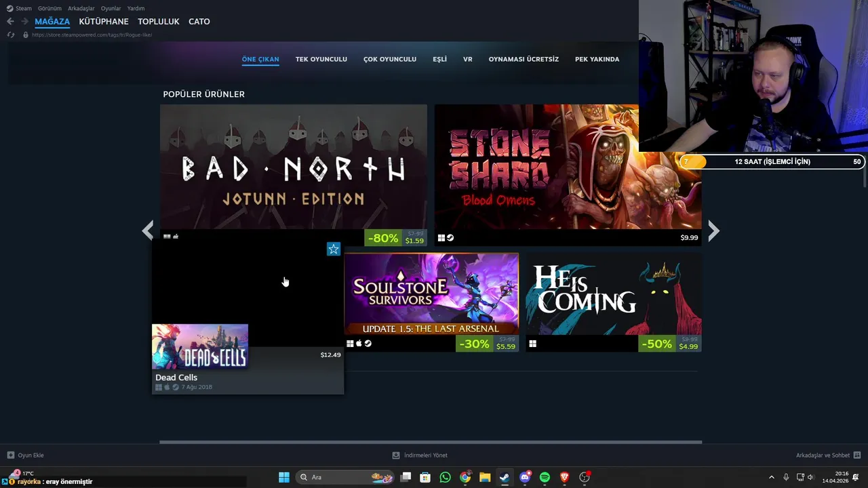
Task: Select the ÖNE ÇIKAN tab
Action: [x=260, y=59]
